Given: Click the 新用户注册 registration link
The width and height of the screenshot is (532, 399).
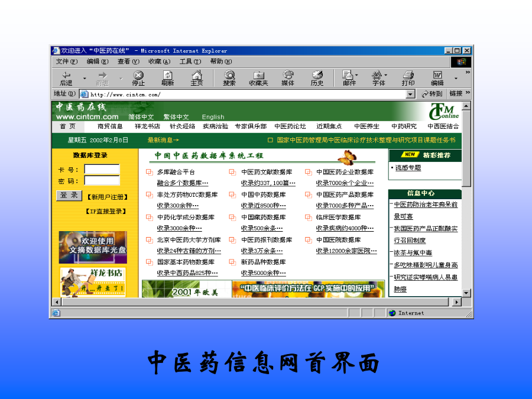Looking at the screenshot, I should 107,197.
